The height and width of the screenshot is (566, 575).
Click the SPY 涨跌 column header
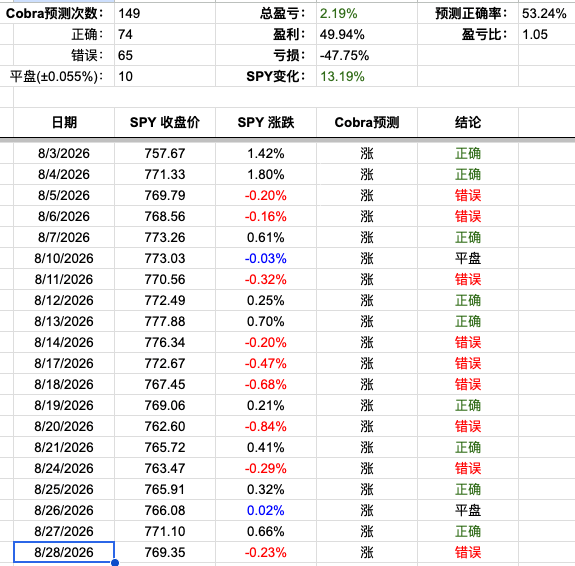coord(266,122)
